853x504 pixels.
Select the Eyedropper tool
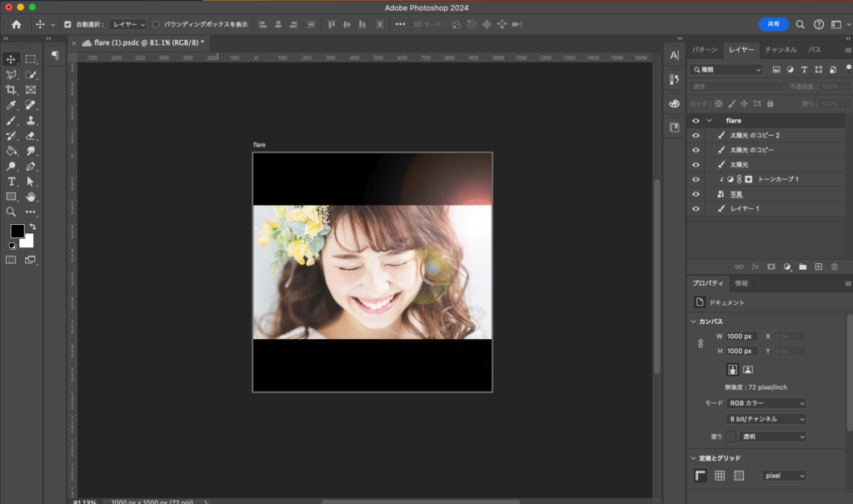pyautogui.click(x=12, y=106)
